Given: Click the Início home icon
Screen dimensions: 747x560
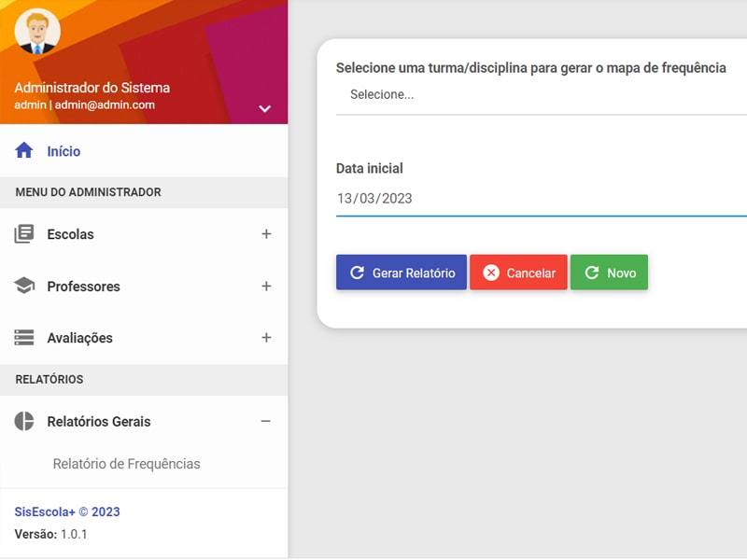Looking at the screenshot, I should coord(24,151).
